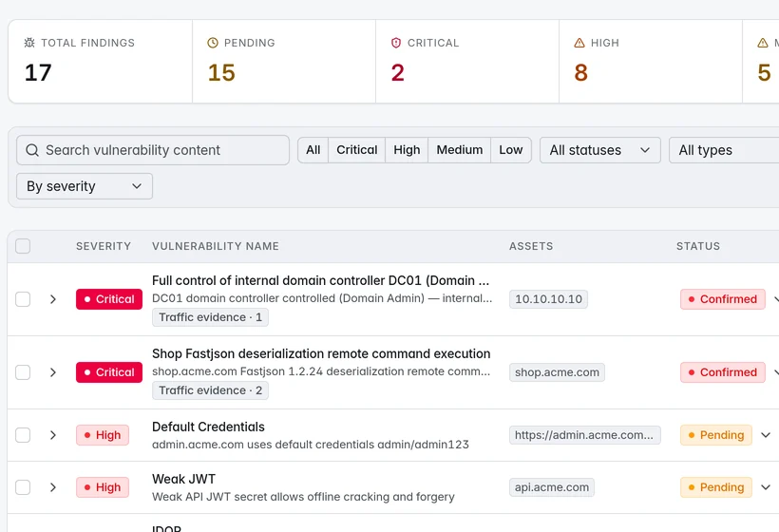779x532 pixels.
Task: Click the warning triangle icon beside High
Action: [x=579, y=43]
